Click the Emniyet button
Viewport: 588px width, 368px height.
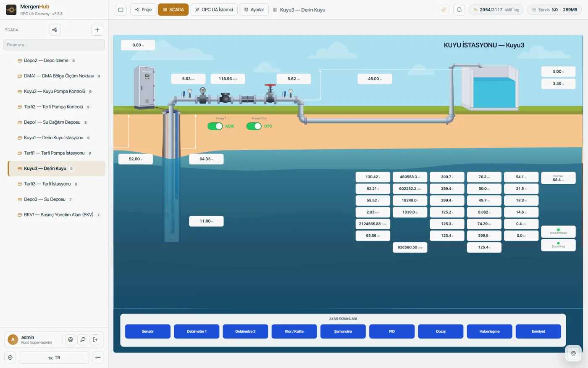coord(538,331)
